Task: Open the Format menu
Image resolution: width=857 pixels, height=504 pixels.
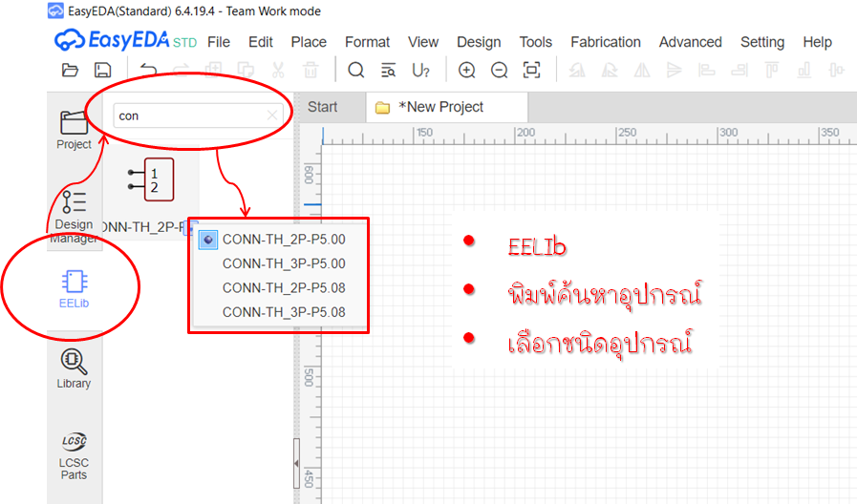Action: click(x=367, y=42)
